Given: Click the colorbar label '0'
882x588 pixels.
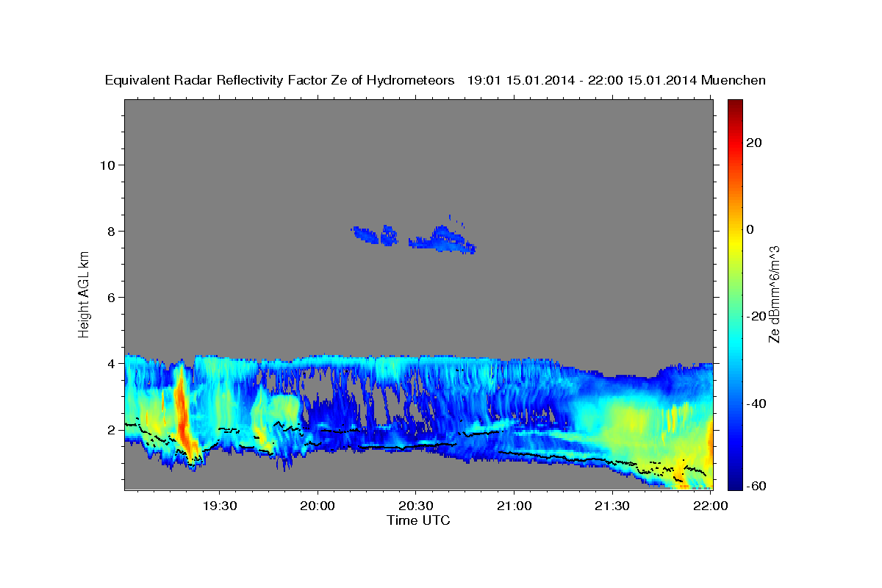Looking at the screenshot, I should tap(750, 229).
